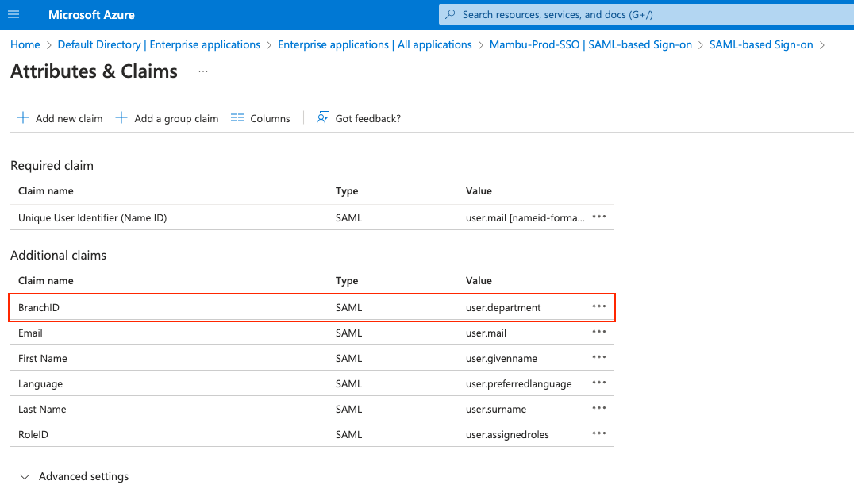Image resolution: width=854 pixels, height=504 pixels.
Task: Open the Email claim ellipsis menu
Action: [x=599, y=333]
